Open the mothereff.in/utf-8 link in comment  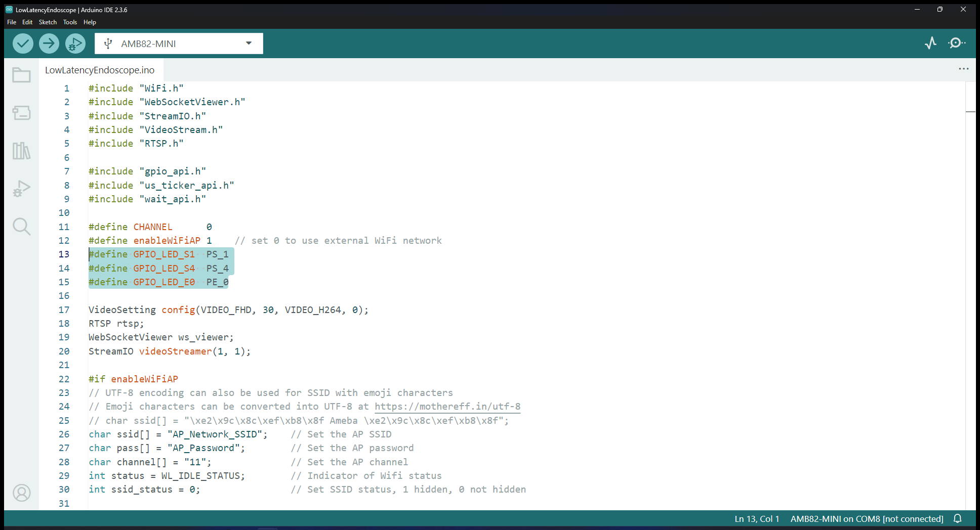[x=447, y=407]
